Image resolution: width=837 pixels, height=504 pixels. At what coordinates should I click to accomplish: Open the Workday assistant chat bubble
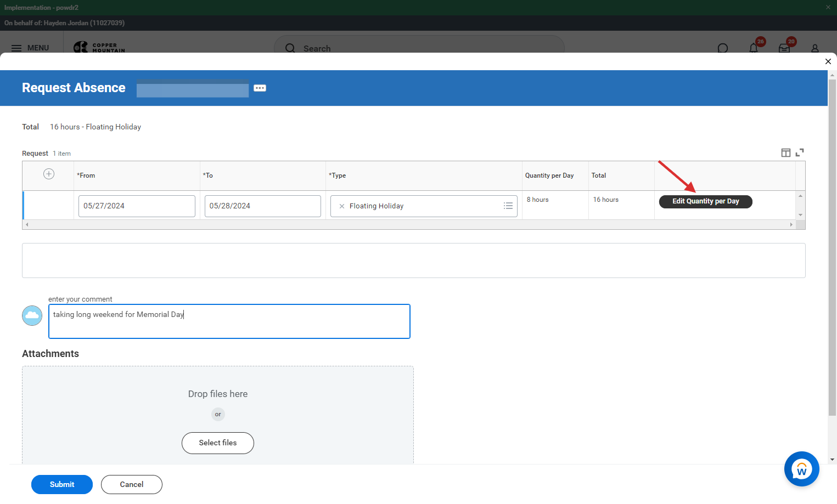802,469
